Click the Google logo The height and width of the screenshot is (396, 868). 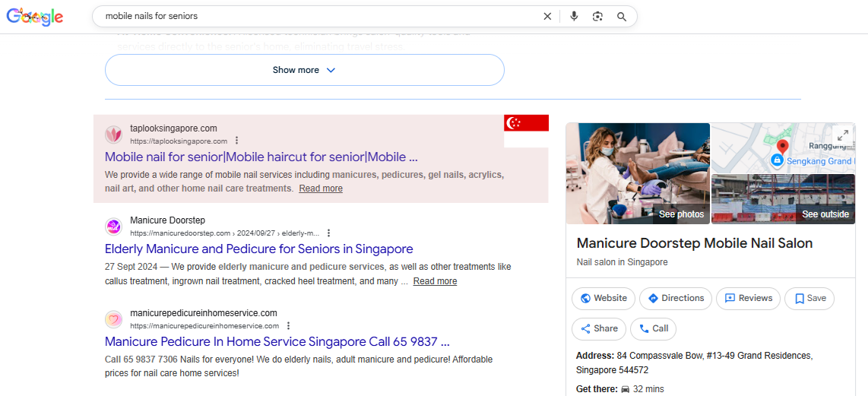[x=35, y=17]
